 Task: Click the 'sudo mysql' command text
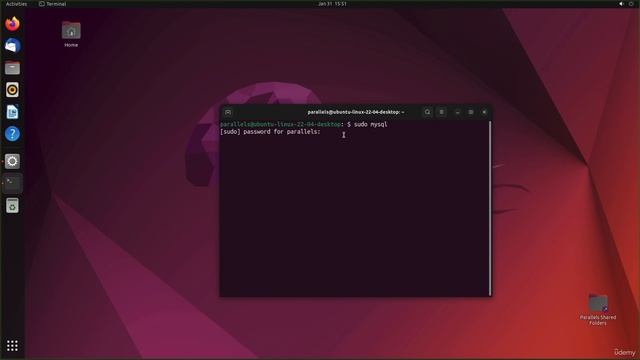pyautogui.click(x=371, y=124)
